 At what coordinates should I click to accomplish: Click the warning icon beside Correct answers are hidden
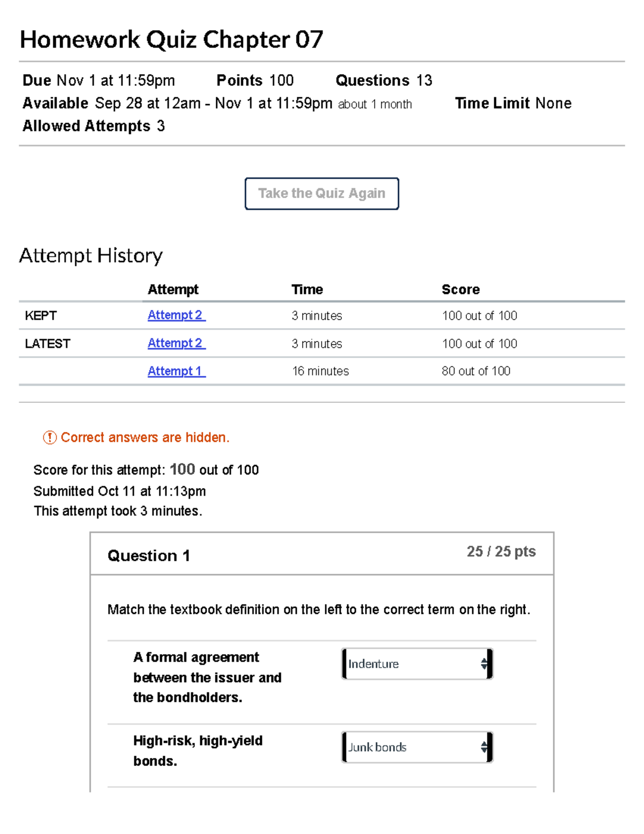[49, 438]
